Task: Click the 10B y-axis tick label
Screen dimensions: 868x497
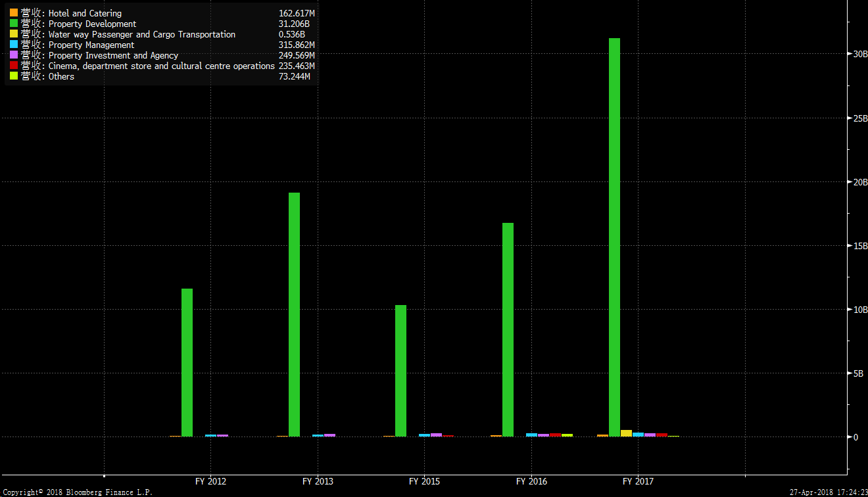Action: 859,309
